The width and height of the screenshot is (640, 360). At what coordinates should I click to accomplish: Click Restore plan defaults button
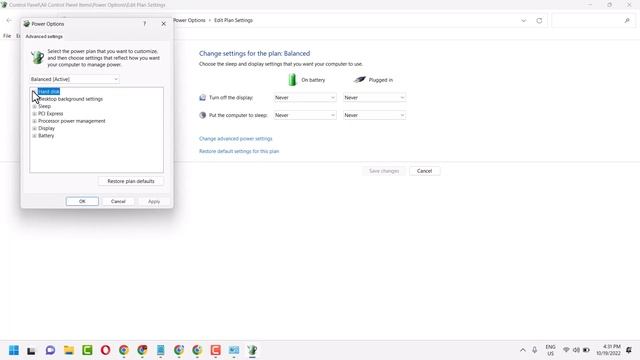131,181
